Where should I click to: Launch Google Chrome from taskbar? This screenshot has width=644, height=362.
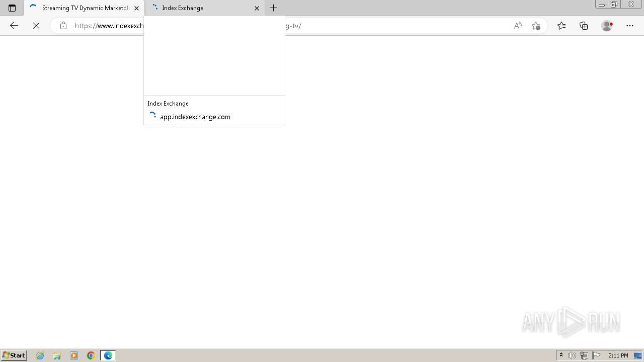(91, 355)
